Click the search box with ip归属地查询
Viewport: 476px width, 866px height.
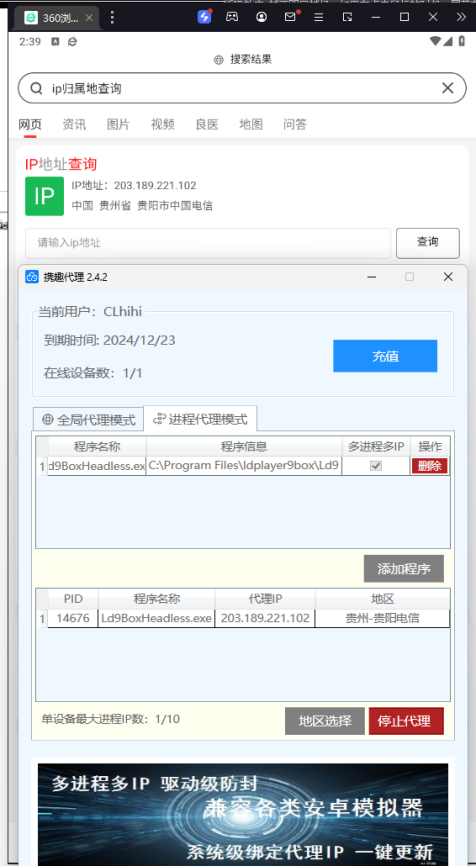[242, 88]
